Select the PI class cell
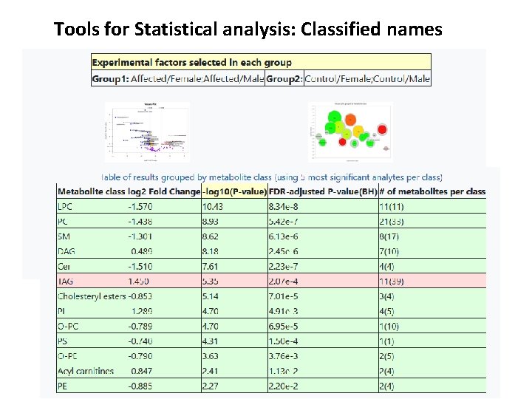Viewport: 532px width, 399px height. [61, 311]
